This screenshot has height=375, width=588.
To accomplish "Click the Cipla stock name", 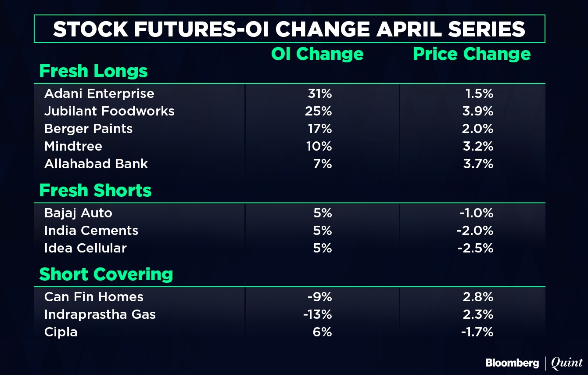I will point(61,332).
